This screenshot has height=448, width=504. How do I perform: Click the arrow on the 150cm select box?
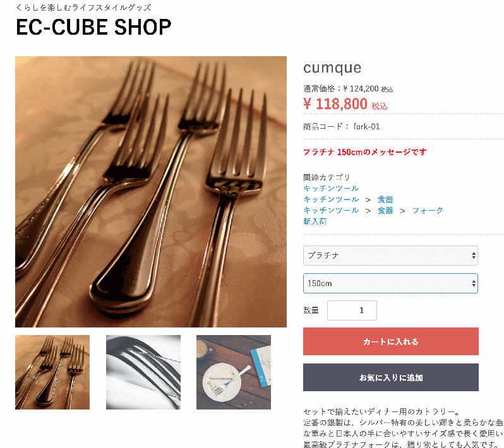click(474, 283)
